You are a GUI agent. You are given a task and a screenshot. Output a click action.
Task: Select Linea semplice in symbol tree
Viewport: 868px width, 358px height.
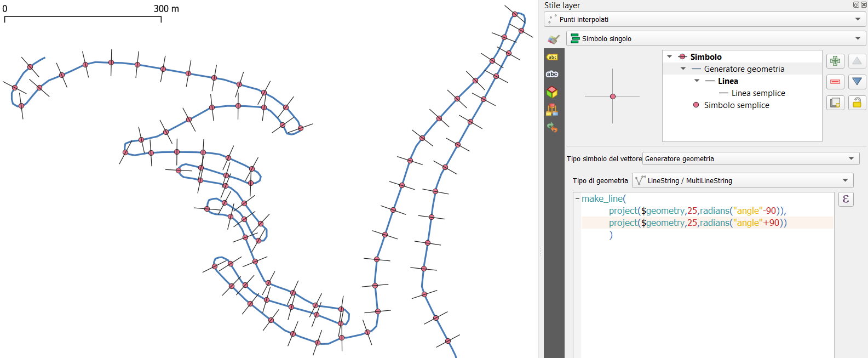click(758, 93)
